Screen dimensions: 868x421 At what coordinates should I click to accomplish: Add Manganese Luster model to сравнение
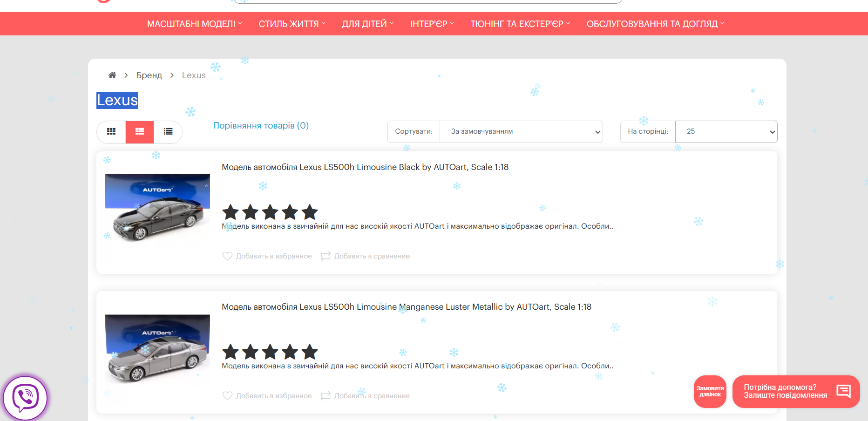372,396
